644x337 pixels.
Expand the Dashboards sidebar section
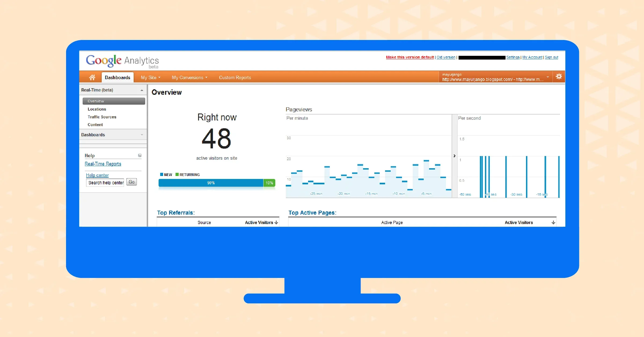(x=113, y=135)
